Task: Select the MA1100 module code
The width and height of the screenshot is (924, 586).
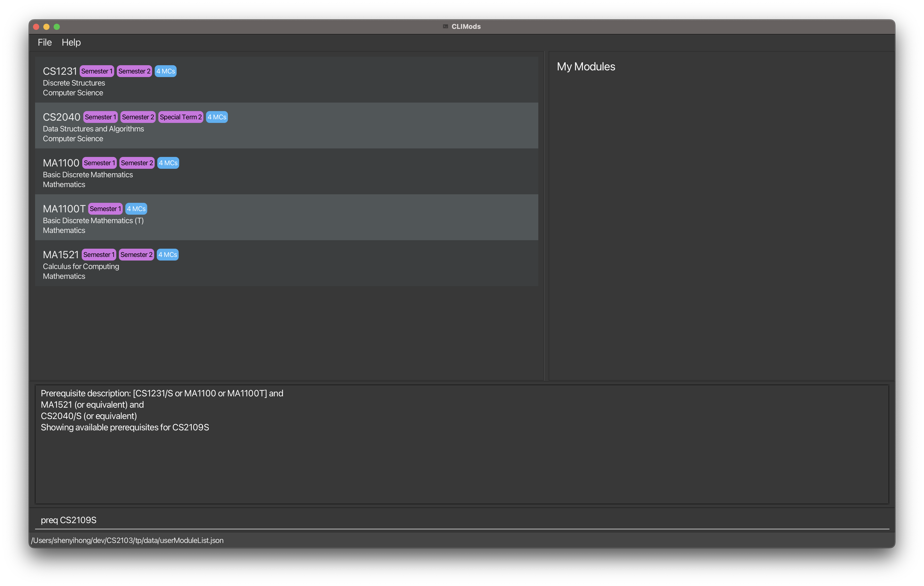Action: [x=61, y=163]
